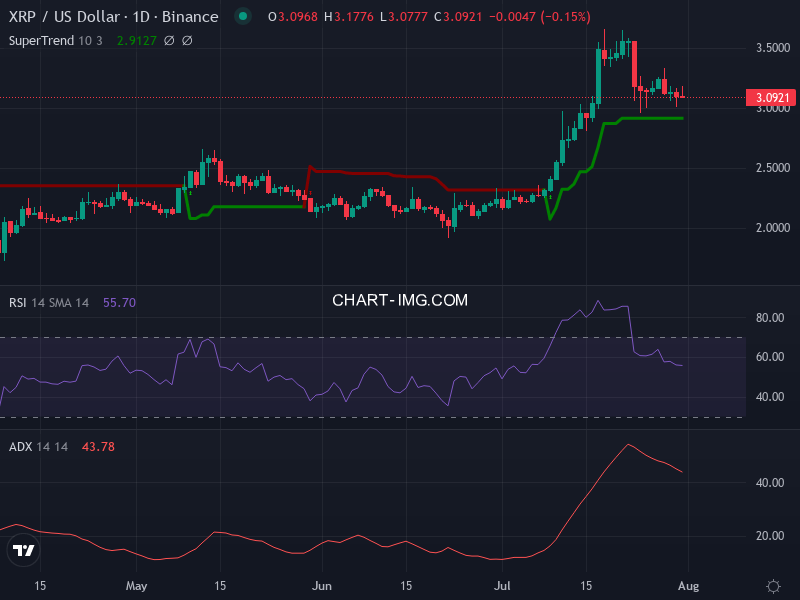800x600 pixels.
Task: Click the close price C3.0921
Action: (x=458, y=17)
